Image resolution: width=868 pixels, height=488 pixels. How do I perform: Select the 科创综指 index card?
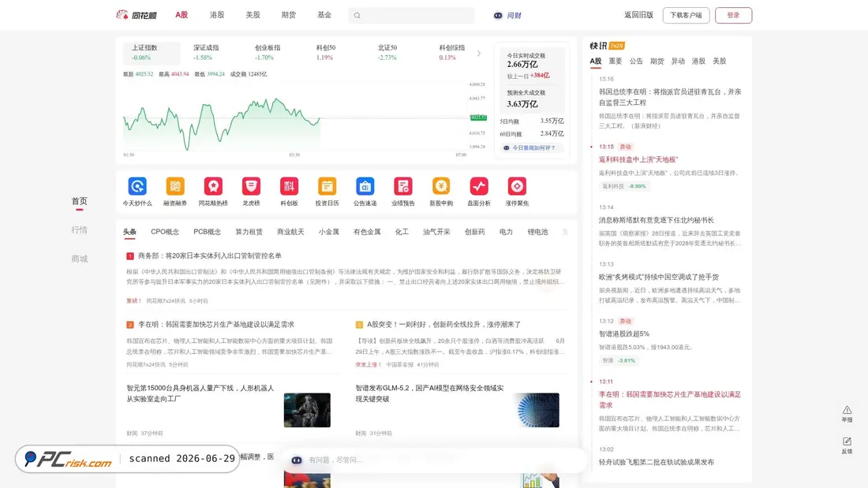[x=451, y=53]
